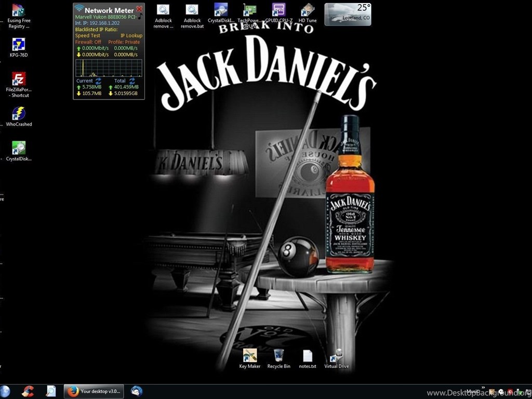This screenshot has width=532, height=399.
Task: Close the Network Meter gadget
Action: 139,9
